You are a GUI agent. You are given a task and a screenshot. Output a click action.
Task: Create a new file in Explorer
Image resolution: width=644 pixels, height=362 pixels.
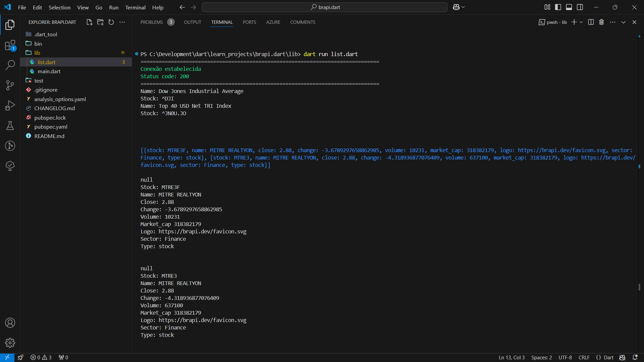pos(89,22)
